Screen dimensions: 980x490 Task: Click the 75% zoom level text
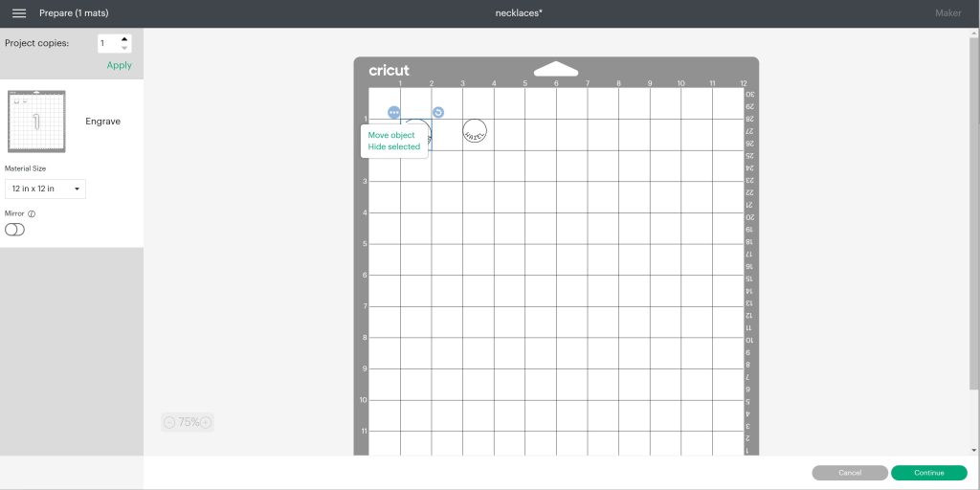[189, 422]
